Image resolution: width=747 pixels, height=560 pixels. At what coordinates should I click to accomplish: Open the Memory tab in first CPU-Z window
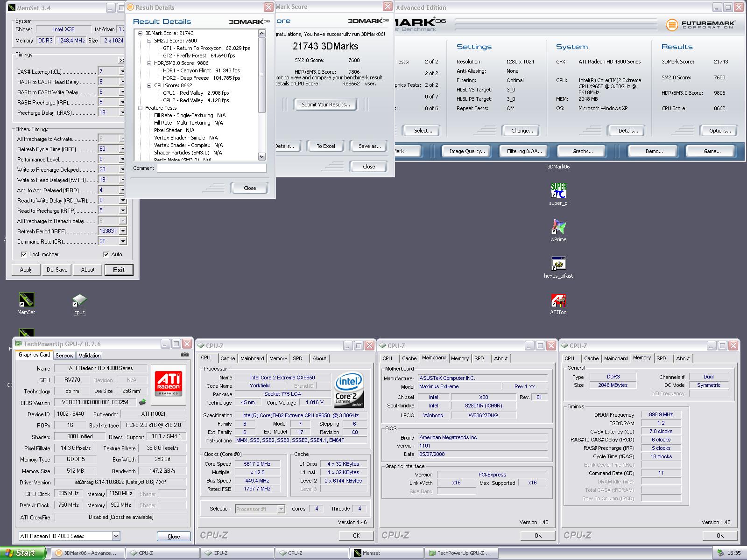(x=278, y=358)
